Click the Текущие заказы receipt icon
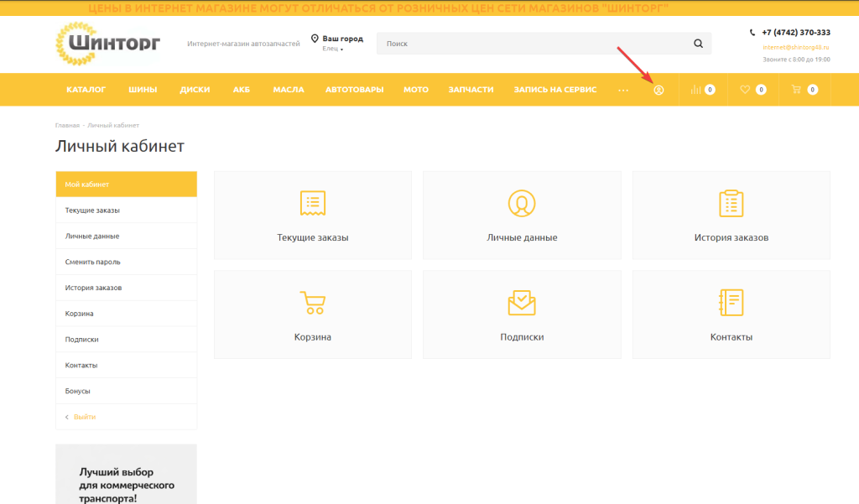This screenshot has height=504, width=859. point(313,203)
